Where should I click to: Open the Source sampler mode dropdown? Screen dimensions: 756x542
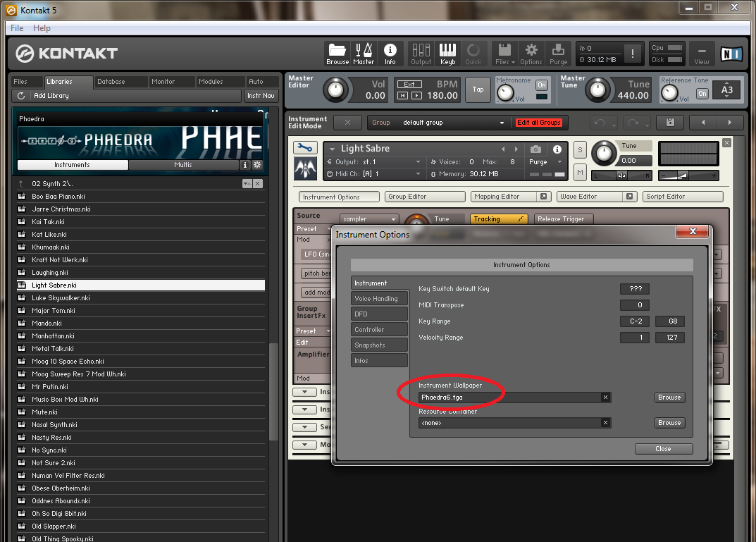[x=368, y=219]
